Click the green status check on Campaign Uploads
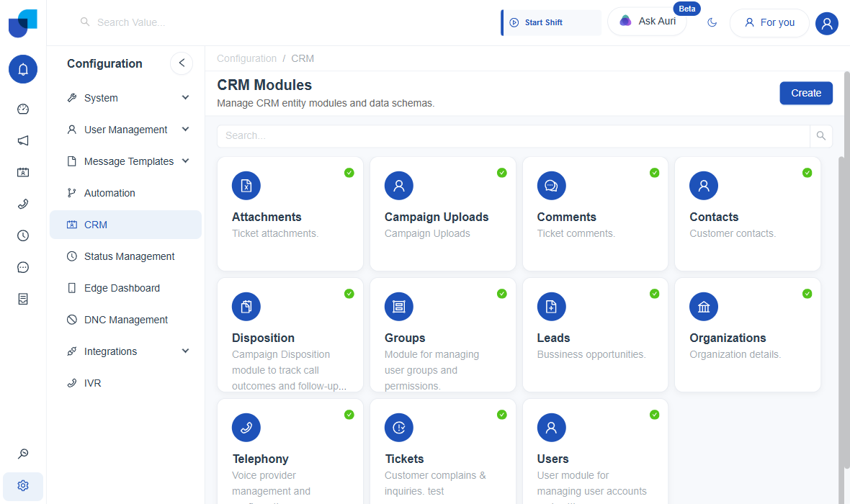850x504 pixels. pos(502,173)
